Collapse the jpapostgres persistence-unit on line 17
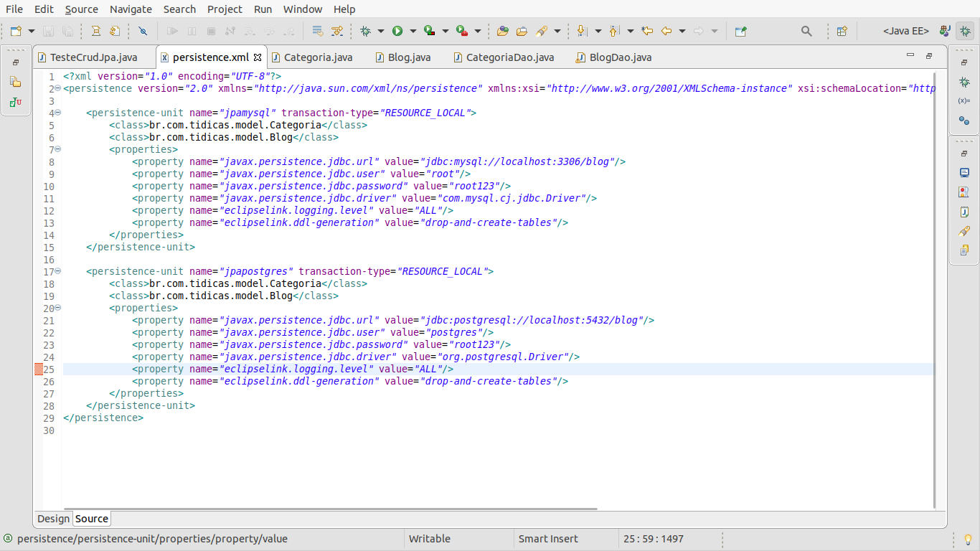 click(58, 271)
